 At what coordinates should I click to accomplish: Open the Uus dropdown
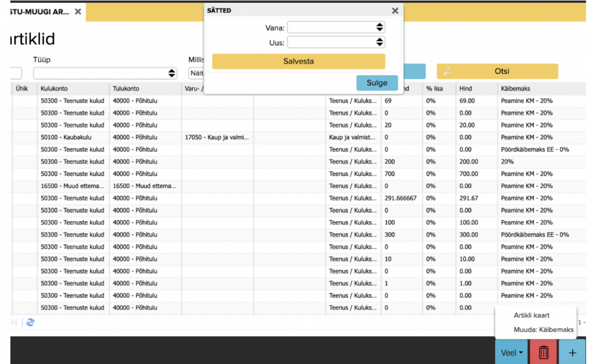(336, 42)
